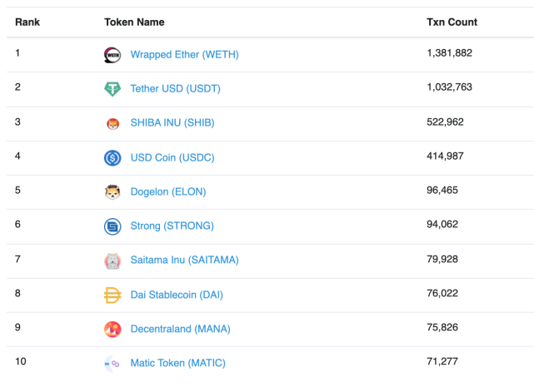
Task: Select the txn count value 522,962
Action: pos(445,122)
